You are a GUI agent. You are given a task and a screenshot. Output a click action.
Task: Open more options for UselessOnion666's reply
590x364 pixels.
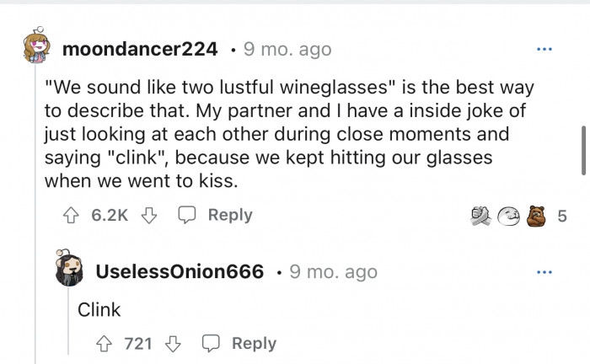tap(544, 272)
